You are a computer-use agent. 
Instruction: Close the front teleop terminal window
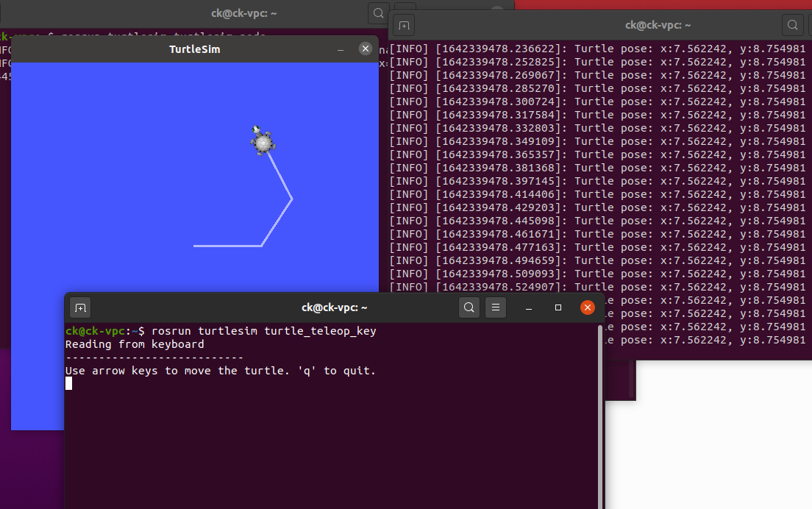point(587,307)
